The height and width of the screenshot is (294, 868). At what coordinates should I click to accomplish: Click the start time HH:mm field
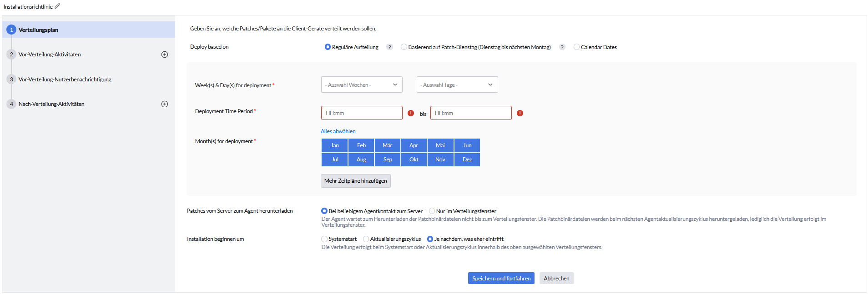(x=362, y=113)
